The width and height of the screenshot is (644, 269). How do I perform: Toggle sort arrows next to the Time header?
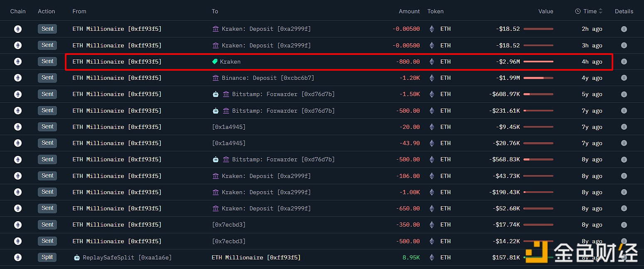click(600, 11)
